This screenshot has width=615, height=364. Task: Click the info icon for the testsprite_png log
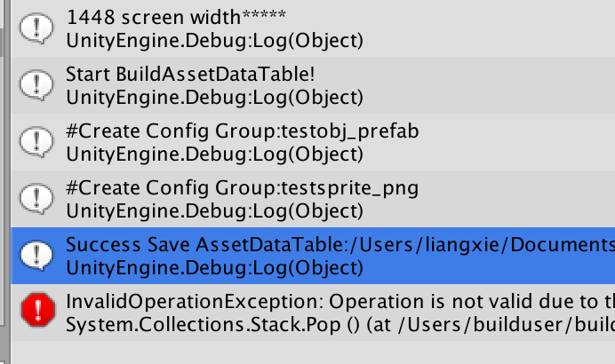[35, 199]
